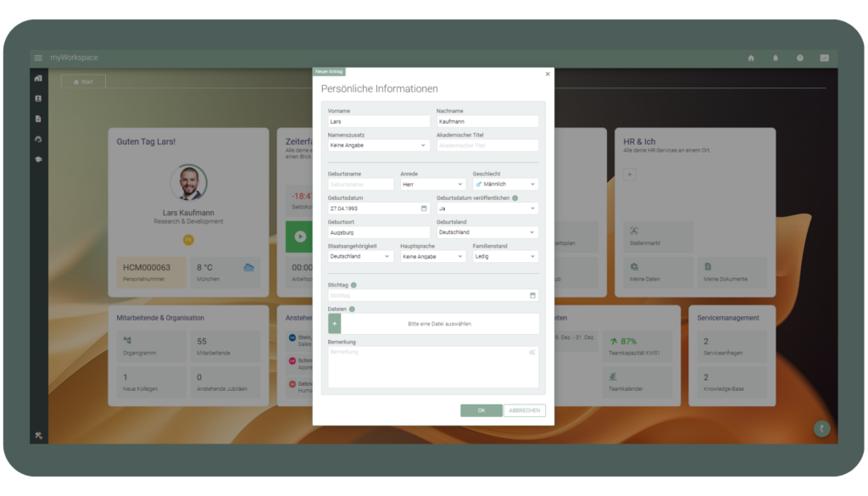Confirm the form with OK button
The width and height of the screenshot is (868, 496).
click(481, 410)
